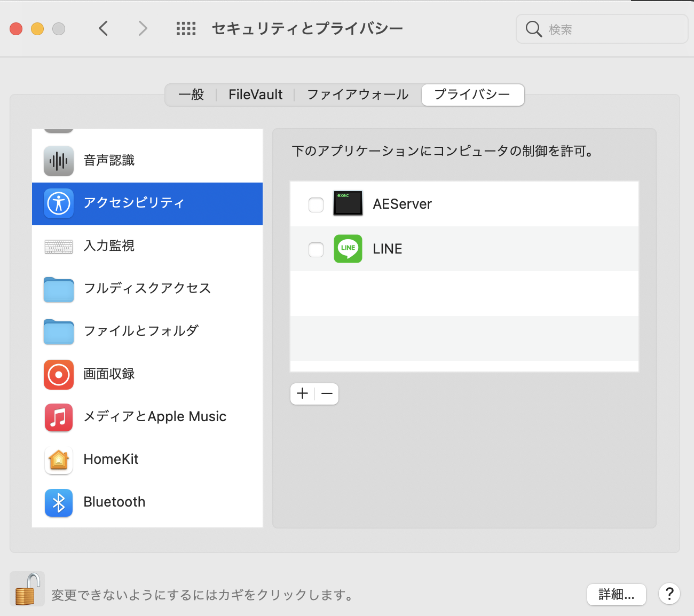The height and width of the screenshot is (616, 694).
Task: Select フルディスクアクセス label in sidebar
Action: pyautogui.click(x=147, y=289)
